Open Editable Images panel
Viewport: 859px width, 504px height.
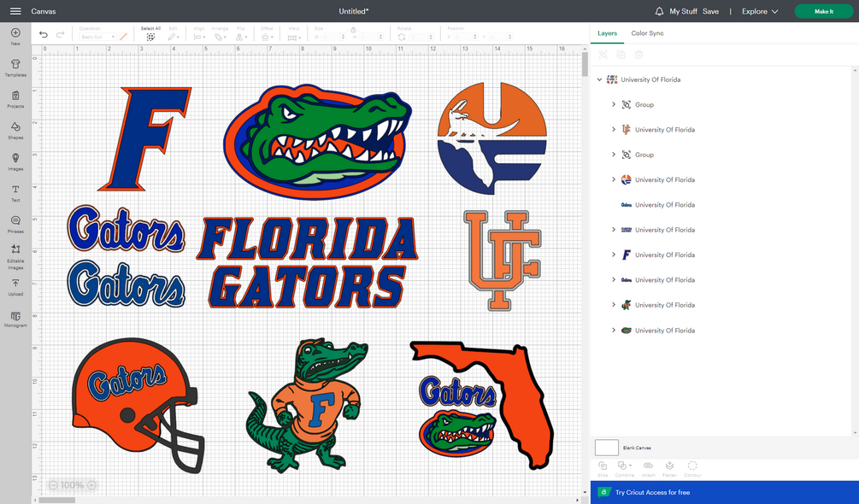[15, 256]
